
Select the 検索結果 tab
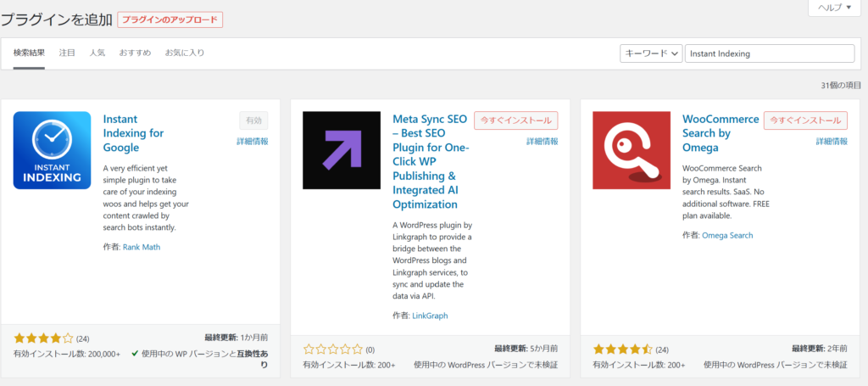click(x=29, y=53)
